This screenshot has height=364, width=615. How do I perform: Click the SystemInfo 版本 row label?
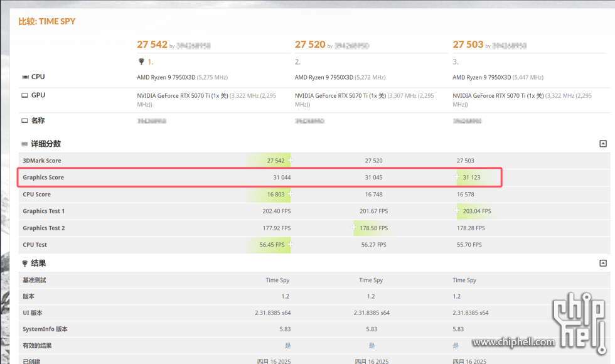coord(45,329)
